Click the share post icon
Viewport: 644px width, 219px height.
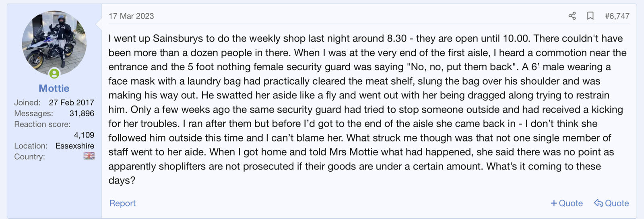[x=572, y=16]
